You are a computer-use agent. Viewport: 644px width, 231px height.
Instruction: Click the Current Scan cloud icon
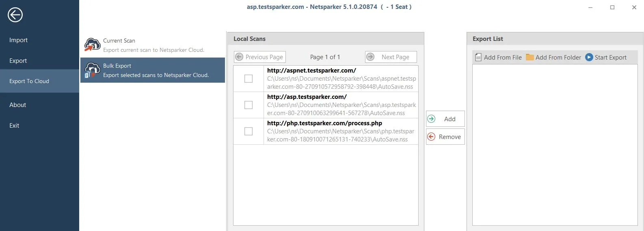(92, 45)
